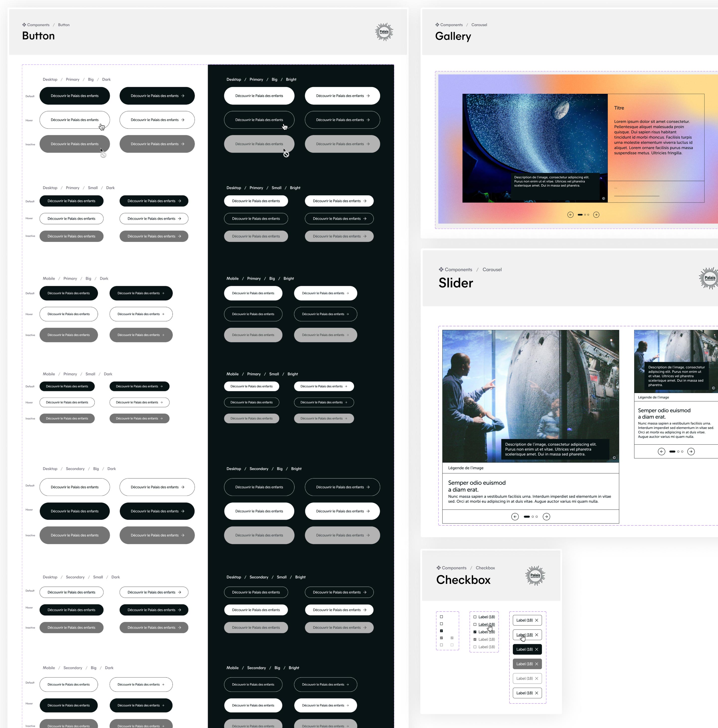
Task: Click next arrow under Gallery carousel image
Action: point(596,215)
